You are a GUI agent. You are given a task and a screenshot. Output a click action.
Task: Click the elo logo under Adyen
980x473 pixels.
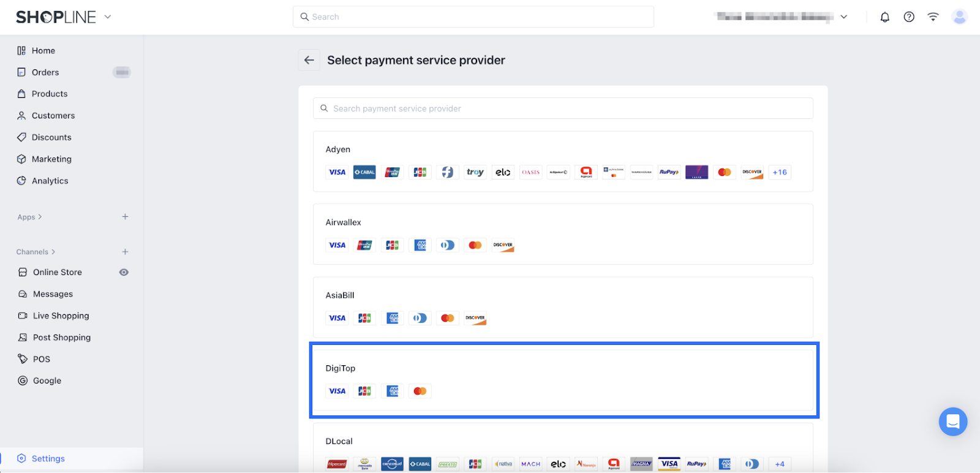pyautogui.click(x=503, y=172)
